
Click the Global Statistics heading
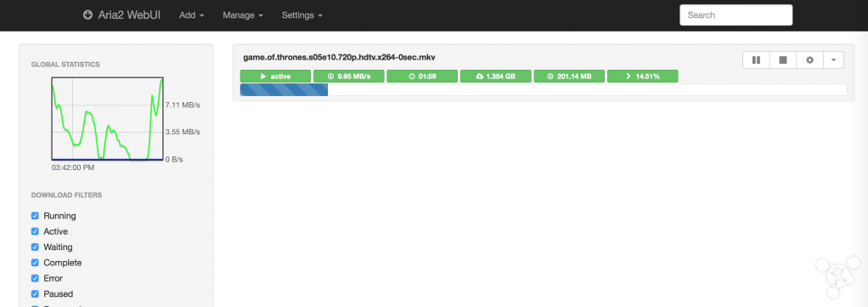(x=65, y=65)
